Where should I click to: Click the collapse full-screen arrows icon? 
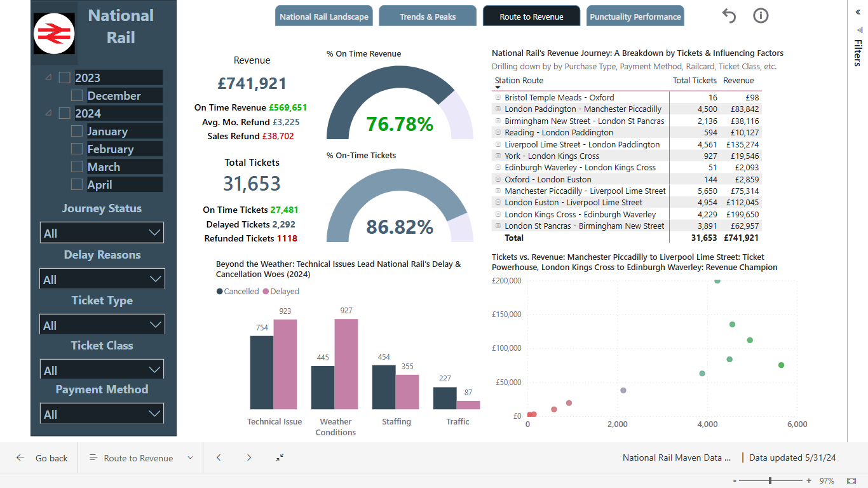(x=280, y=457)
